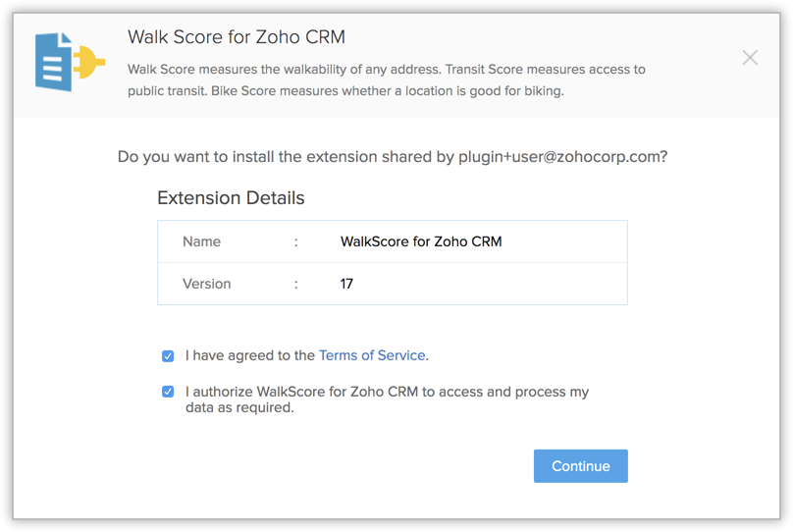
Task: Click the "Walk Score for Zoho CRM" dialog title
Action: pos(237,38)
